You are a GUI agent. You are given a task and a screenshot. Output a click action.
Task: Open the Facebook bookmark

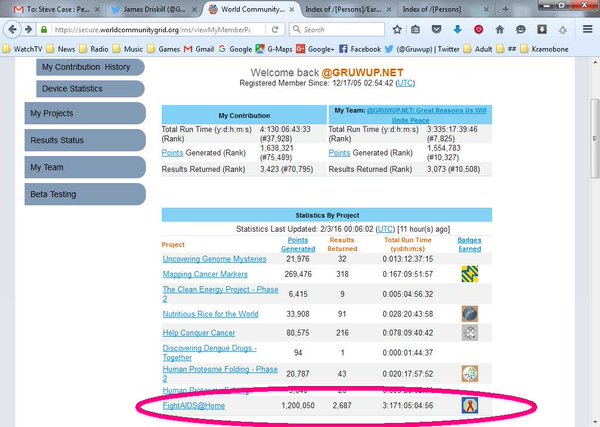360,49
